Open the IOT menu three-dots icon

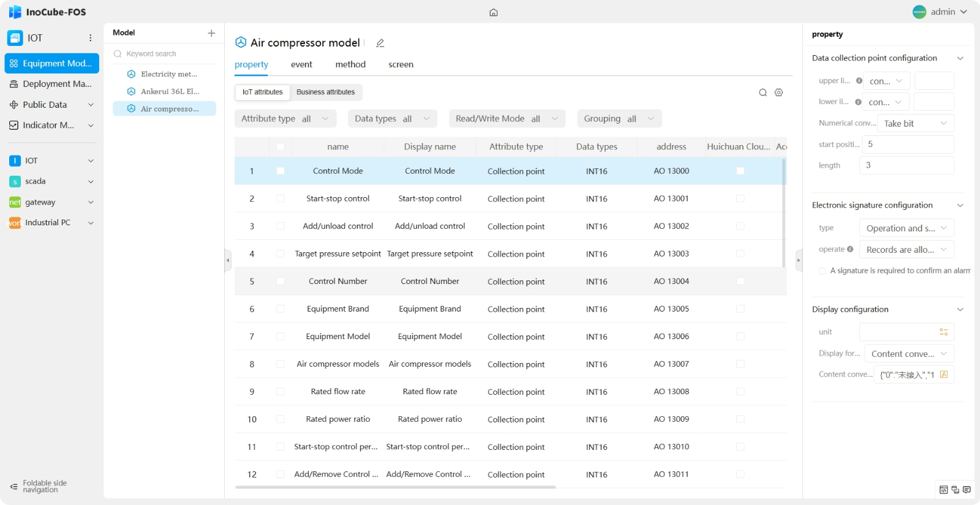tap(91, 38)
